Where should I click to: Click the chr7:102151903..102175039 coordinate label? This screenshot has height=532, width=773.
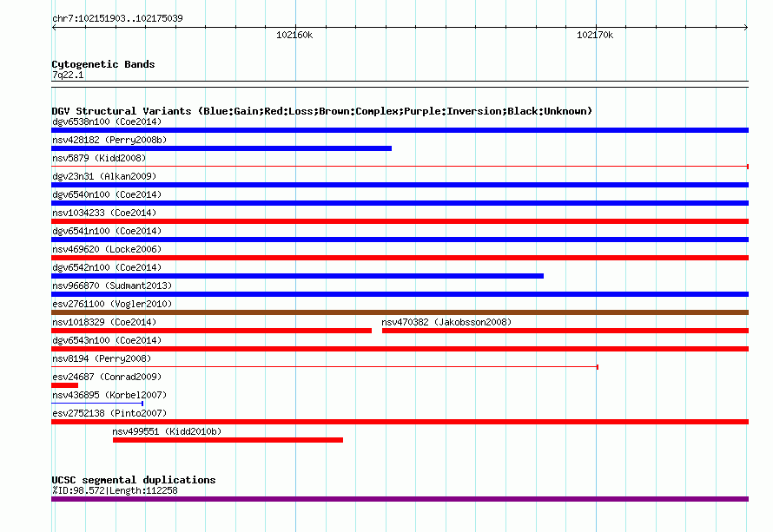[x=117, y=18]
